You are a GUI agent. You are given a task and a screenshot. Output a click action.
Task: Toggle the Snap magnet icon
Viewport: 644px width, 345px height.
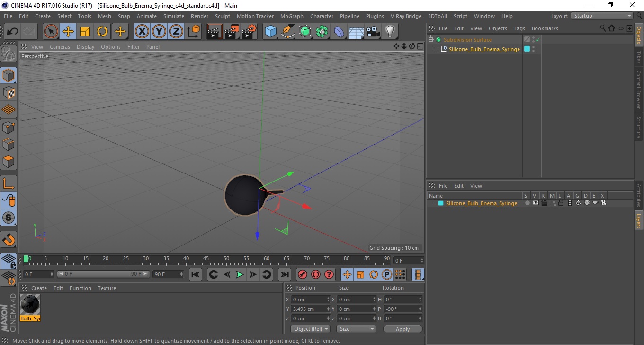click(x=9, y=239)
